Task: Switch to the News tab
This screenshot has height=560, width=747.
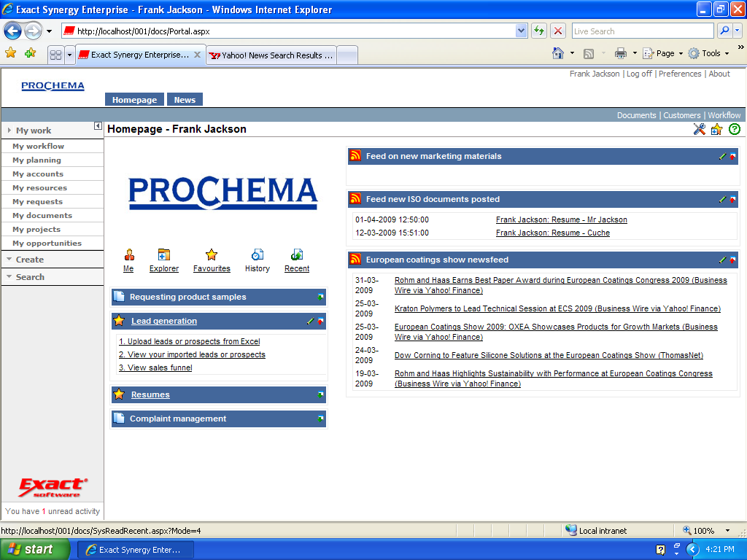Action: 185,99
